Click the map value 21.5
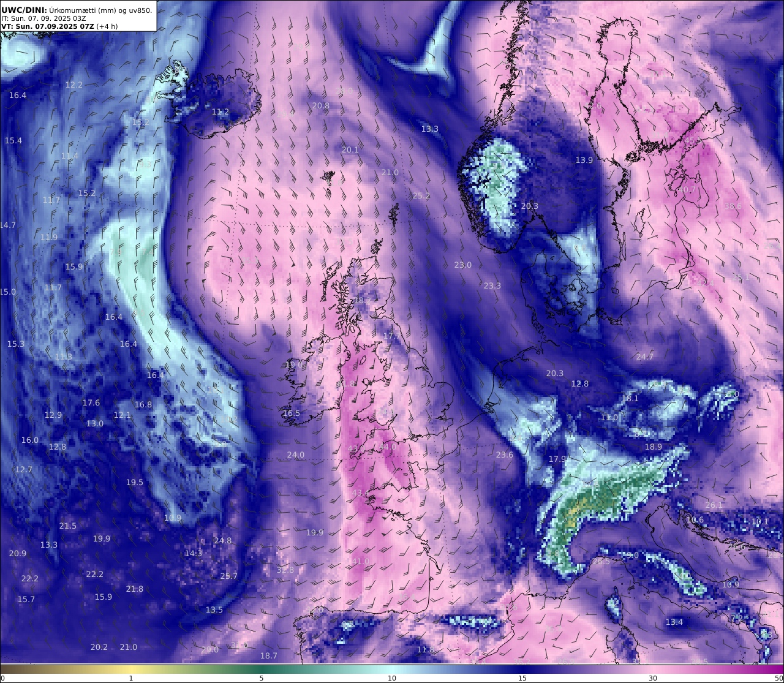Viewport: 784px width, 683px height. pyautogui.click(x=68, y=526)
